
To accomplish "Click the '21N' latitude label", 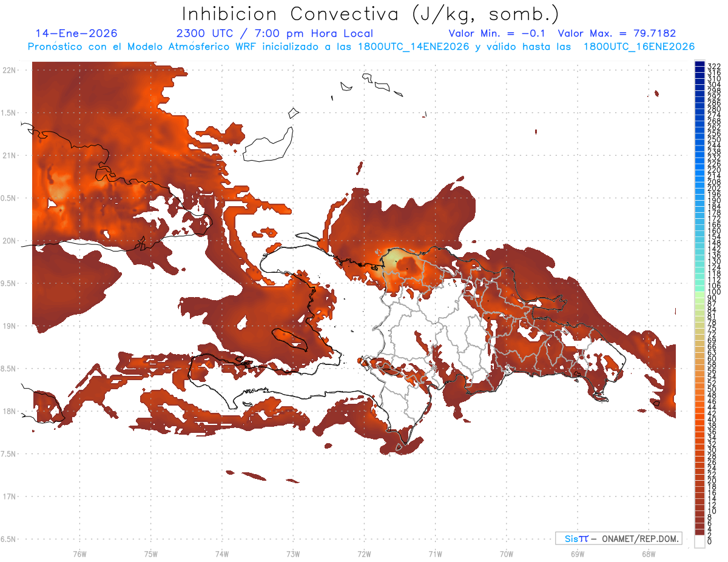I will tap(10, 155).
